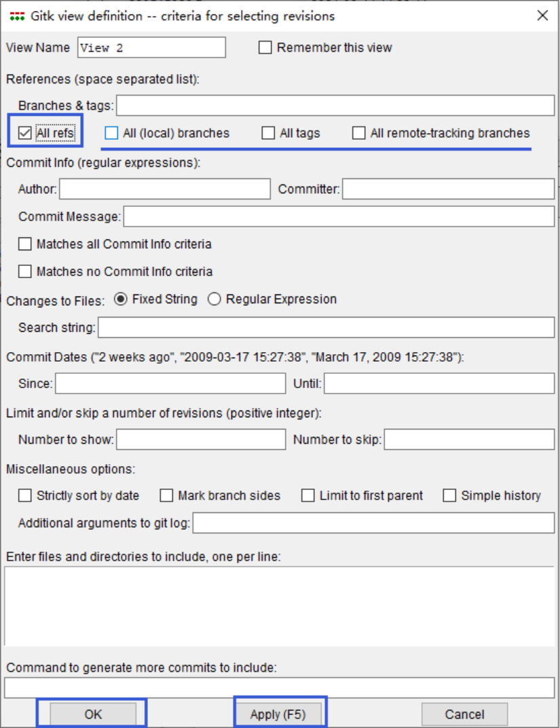Click the Committer input field
Viewport: 560px width, 728px height.
449,189
